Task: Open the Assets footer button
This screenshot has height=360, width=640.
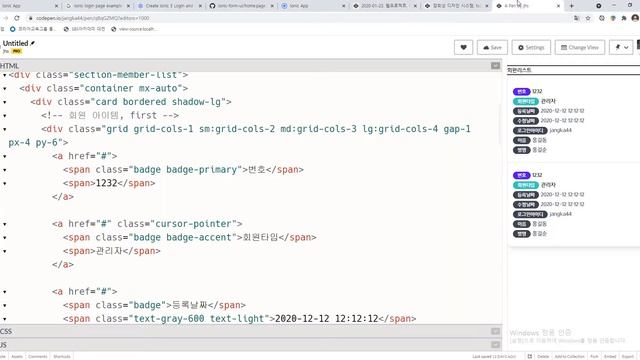Action: point(17,356)
